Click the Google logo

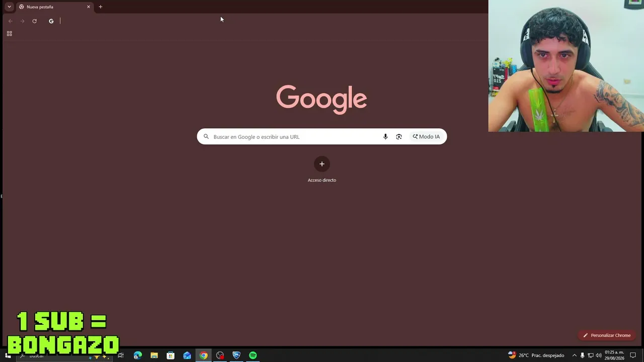pos(321,99)
